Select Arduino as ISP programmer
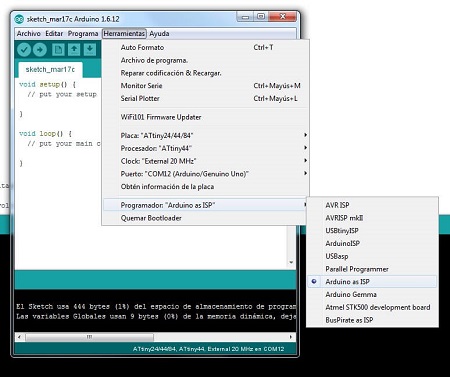Image resolution: width=450 pixels, height=377 pixels. coord(372,282)
